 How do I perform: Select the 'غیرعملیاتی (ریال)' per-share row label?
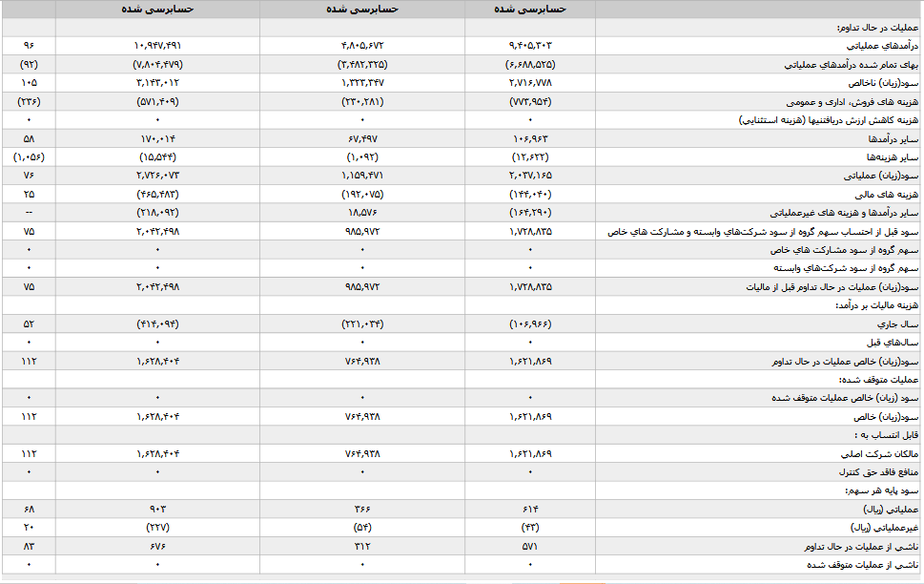point(882,527)
